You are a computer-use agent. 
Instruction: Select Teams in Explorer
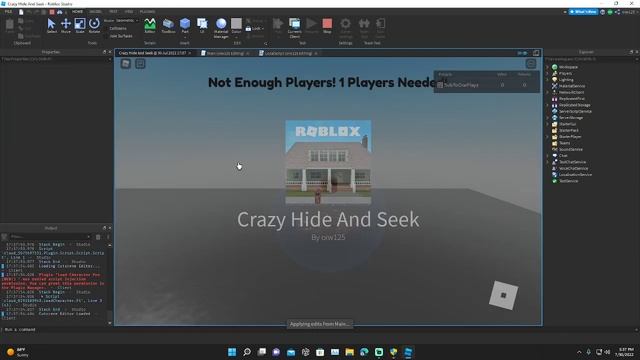pos(564,143)
